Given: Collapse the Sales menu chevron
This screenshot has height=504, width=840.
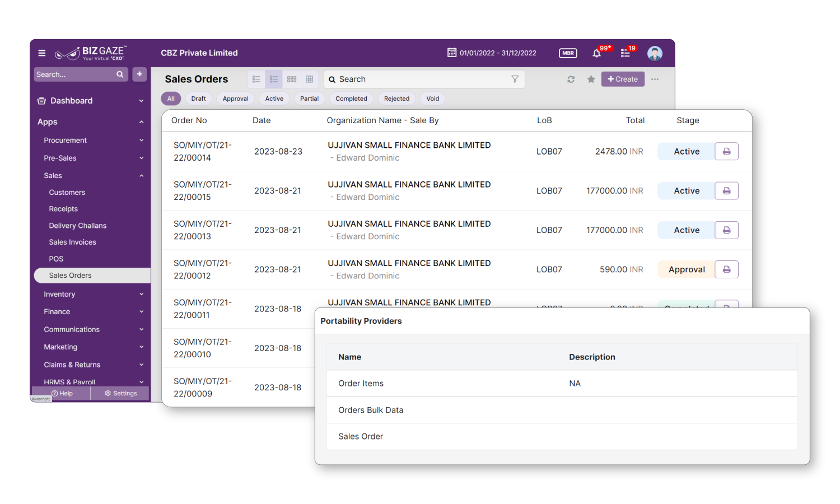Looking at the screenshot, I should (x=141, y=176).
